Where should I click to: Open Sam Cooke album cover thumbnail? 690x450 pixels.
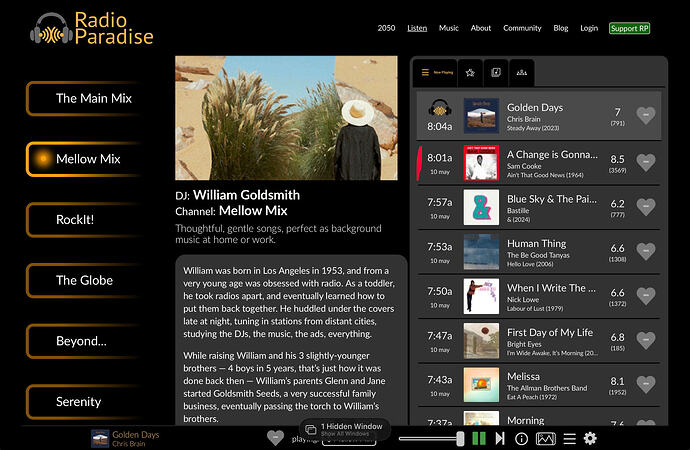click(481, 163)
